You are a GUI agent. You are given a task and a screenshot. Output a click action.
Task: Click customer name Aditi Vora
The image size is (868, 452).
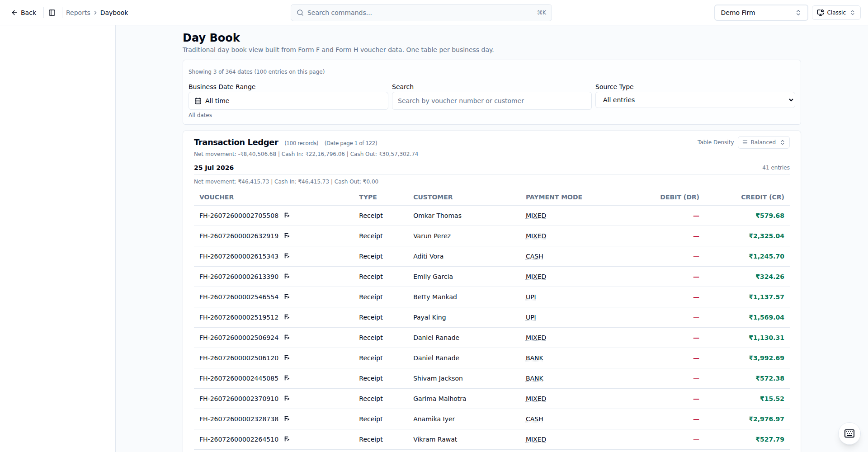click(x=428, y=256)
